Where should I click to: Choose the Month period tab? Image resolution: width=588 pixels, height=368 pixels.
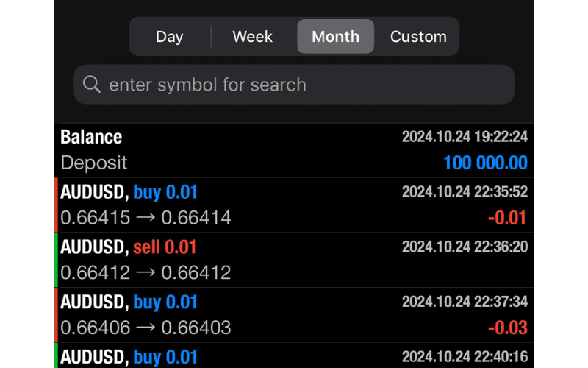335,37
